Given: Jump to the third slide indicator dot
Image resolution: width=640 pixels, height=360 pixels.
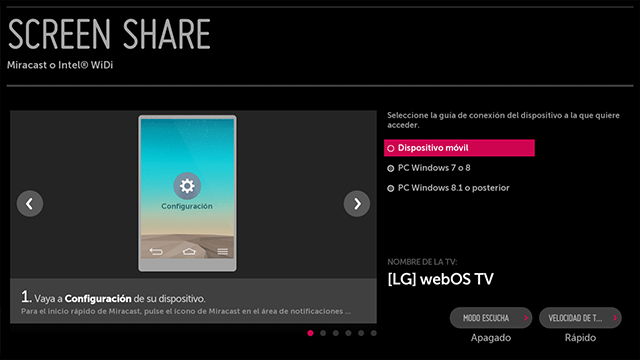Looking at the screenshot, I should click(x=336, y=333).
